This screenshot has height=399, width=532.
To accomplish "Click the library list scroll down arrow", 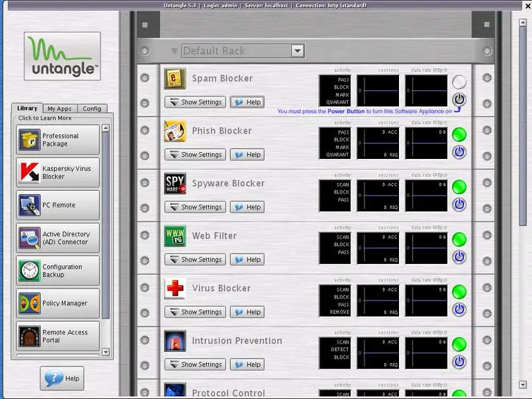I will pyautogui.click(x=105, y=351).
